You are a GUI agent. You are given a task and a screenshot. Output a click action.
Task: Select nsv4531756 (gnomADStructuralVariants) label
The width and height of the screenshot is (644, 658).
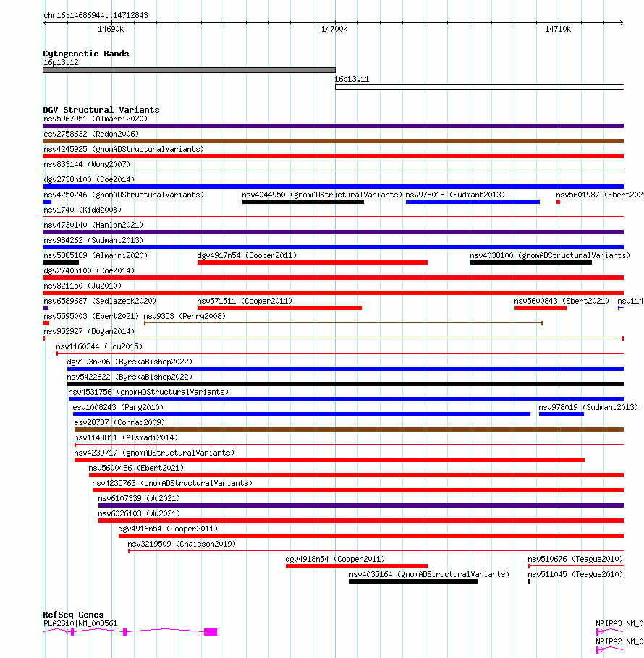tap(148, 392)
